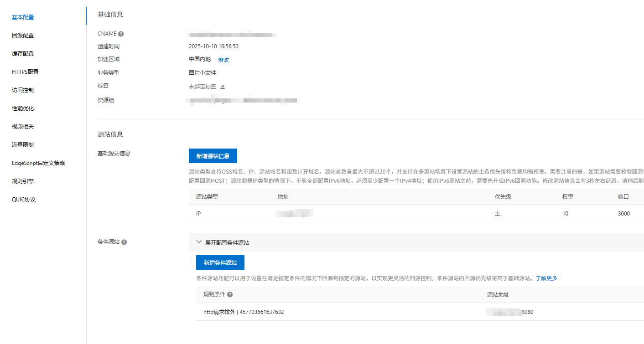Click the 规则条件 help question icon
Viewport: 644px width, 344px height.
point(230,295)
